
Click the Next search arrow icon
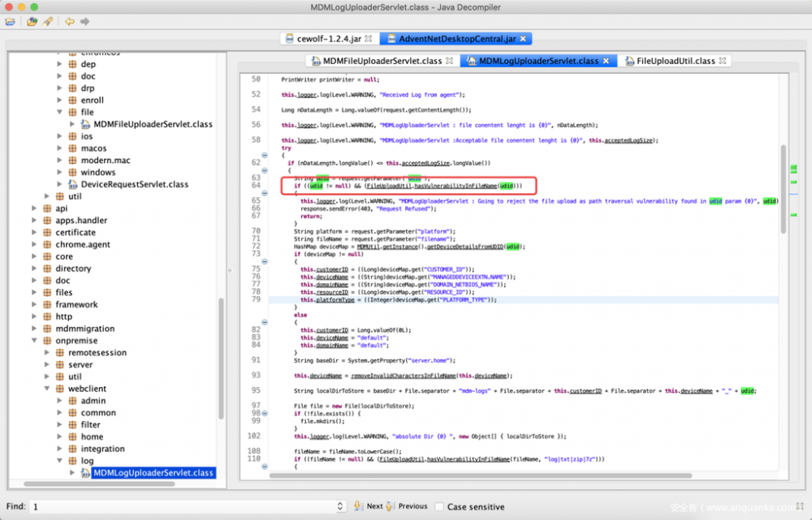point(358,506)
